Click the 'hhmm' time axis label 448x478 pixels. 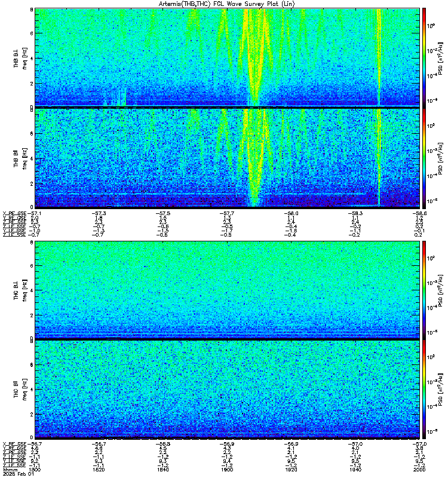point(10,470)
